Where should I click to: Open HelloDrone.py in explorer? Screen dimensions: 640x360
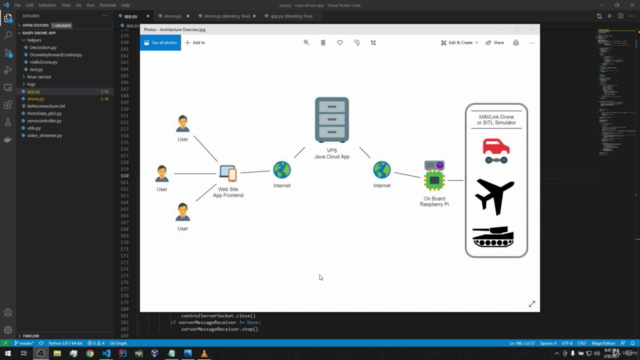[x=44, y=62]
